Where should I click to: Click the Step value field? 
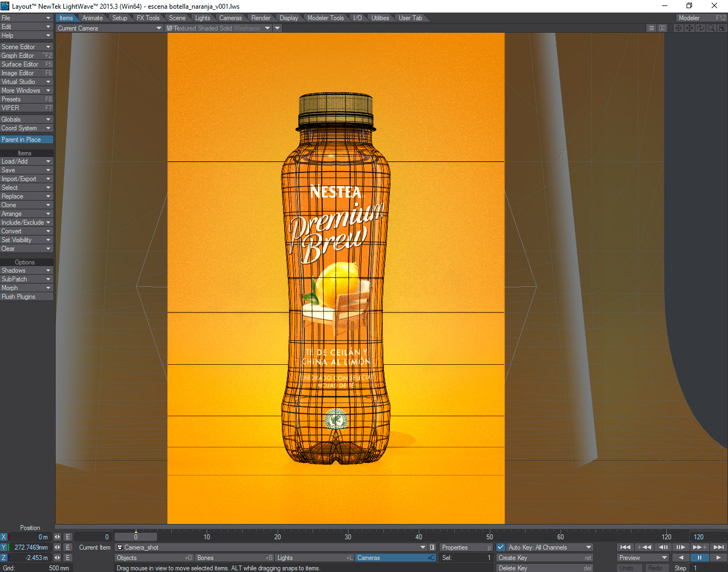pyautogui.click(x=708, y=568)
